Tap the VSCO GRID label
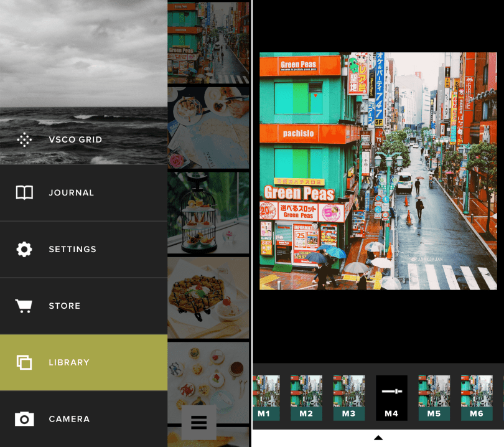The height and width of the screenshot is (447, 504). (x=75, y=139)
